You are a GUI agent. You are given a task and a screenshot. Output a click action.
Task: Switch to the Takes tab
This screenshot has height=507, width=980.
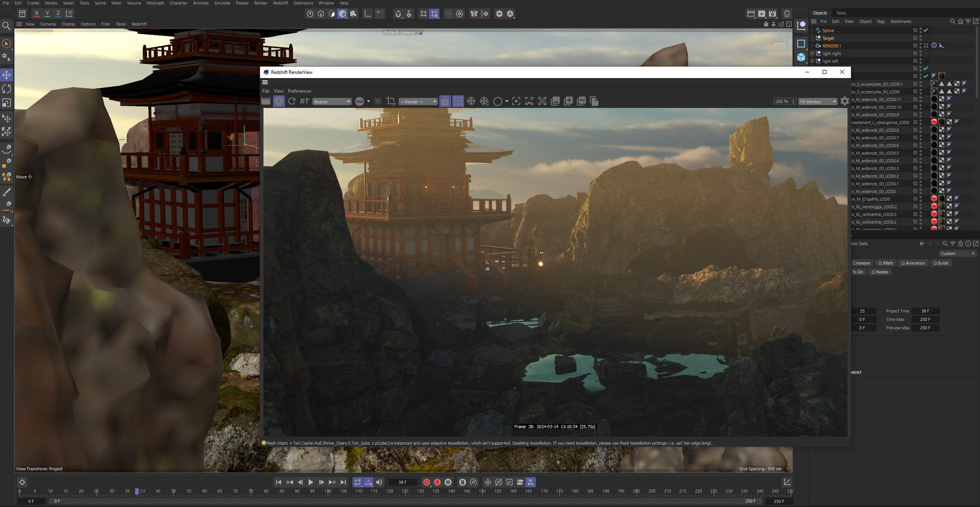pos(841,13)
